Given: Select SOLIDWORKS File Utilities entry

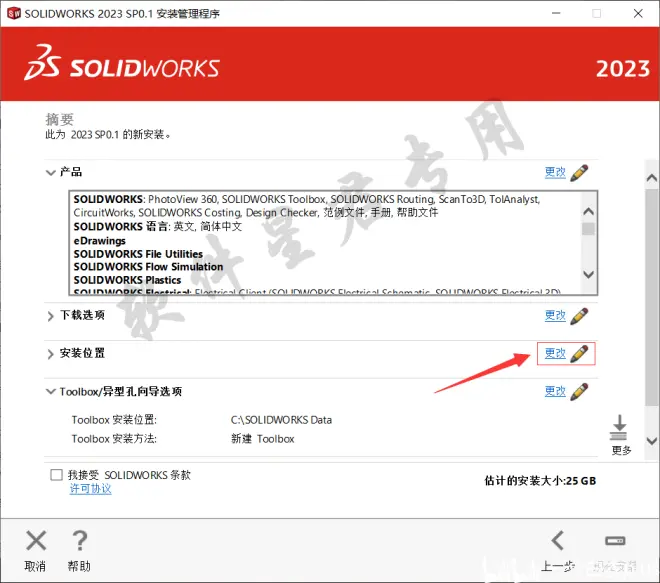Looking at the screenshot, I should pyautogui.click(x=138, y=254).
